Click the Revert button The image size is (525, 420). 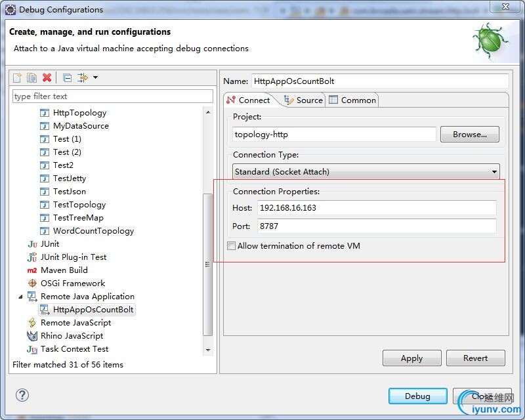tap(475, 358)
